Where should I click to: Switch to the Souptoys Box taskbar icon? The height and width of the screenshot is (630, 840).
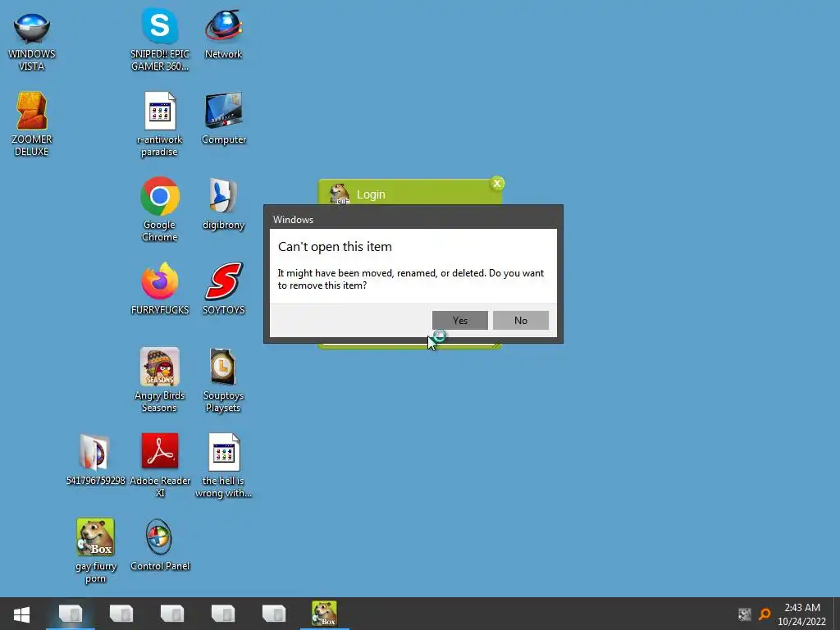(325, 614)
